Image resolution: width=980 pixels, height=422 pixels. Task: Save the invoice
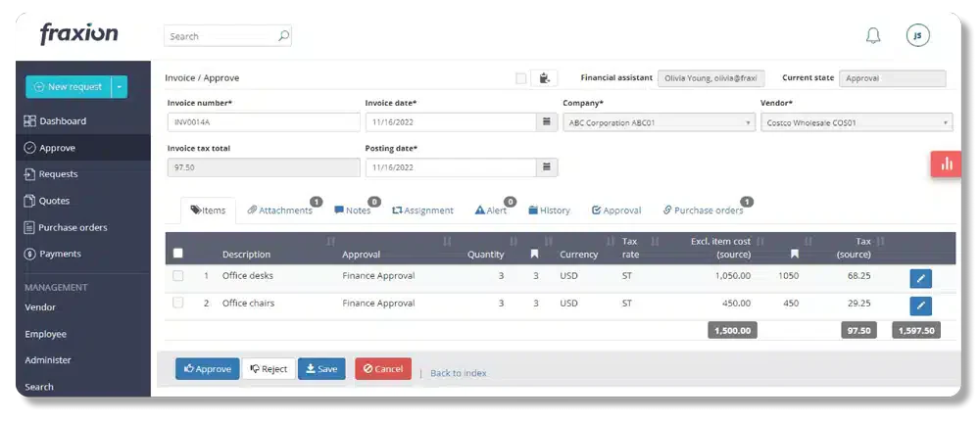[x=321, y=369]
